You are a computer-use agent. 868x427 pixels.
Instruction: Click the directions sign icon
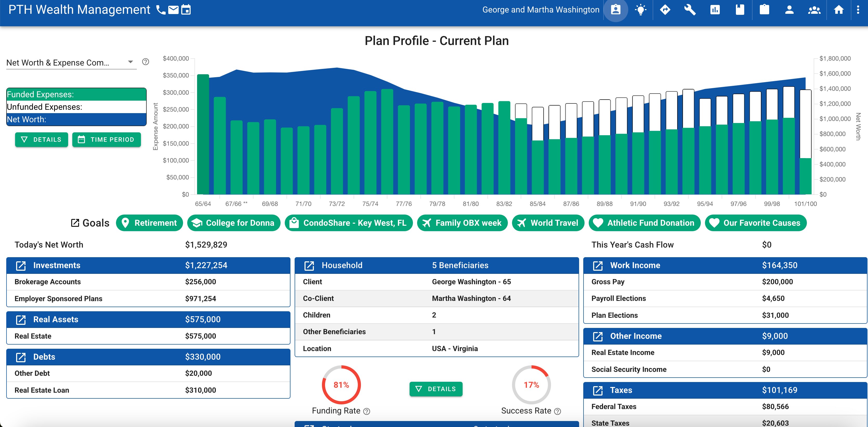(665, 10)
